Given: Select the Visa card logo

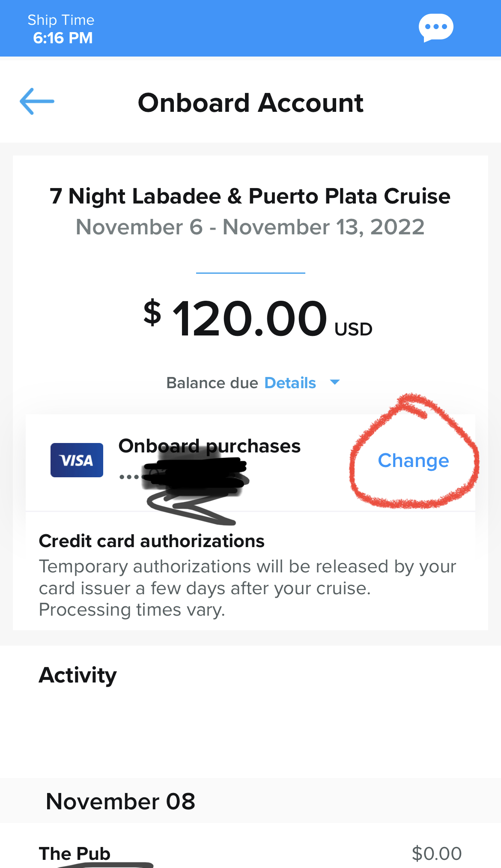Looking at the screenshot, I should point(77,460).
